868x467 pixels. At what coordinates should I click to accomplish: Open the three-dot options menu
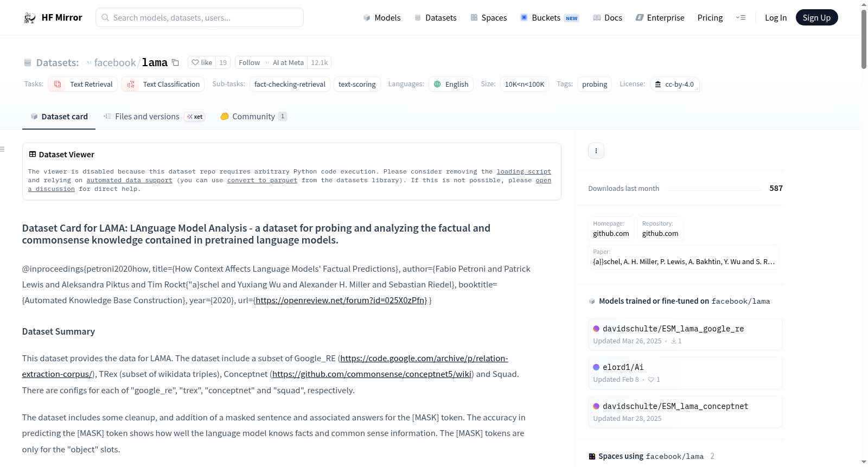pos(596,151)
